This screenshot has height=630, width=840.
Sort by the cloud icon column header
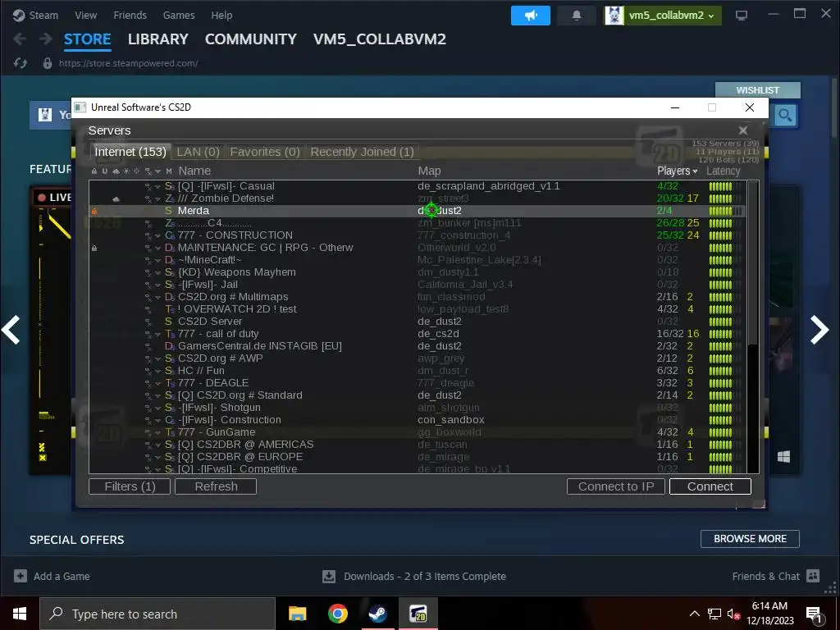(116, 171)
